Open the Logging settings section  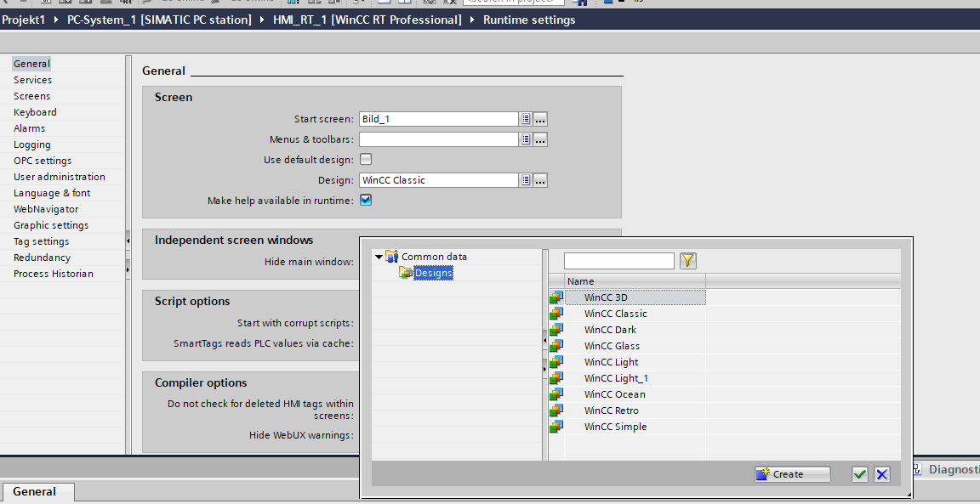point(31,144)
